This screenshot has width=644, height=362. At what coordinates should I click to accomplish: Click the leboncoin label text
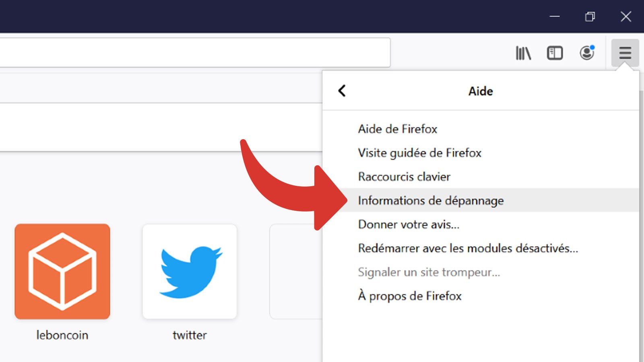62,335
